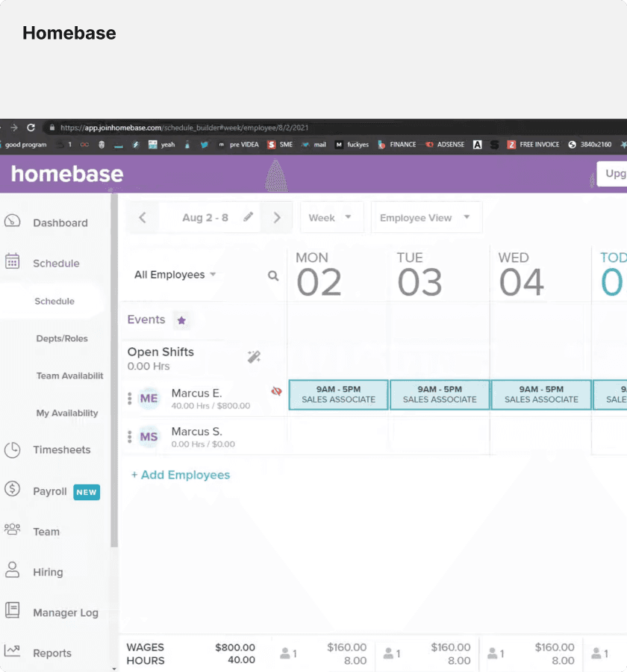This screenshot has width=627, height=672.
Task: Click the Marcus E. employee name
Action: click(x=196, y=393)
